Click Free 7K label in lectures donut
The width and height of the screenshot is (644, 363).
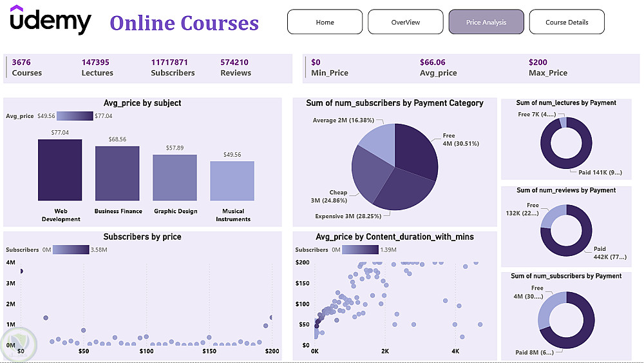tap(537, 114)
